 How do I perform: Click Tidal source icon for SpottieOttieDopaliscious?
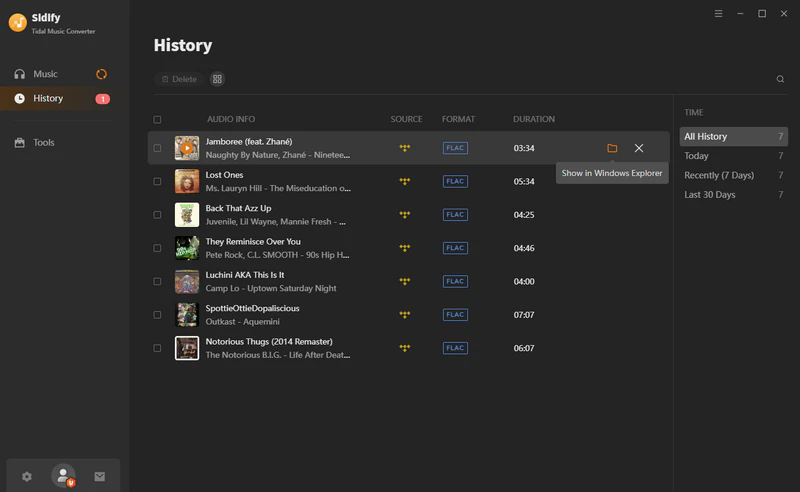point(405,315)
